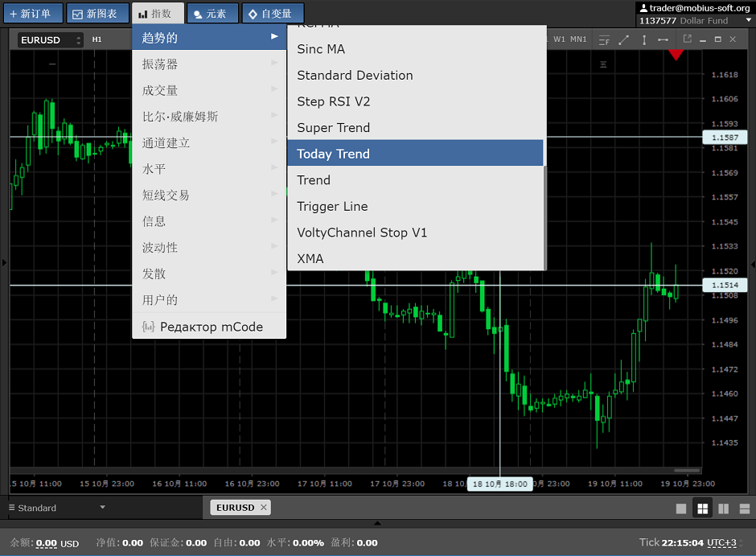Choose Sinc MA indicator
This screenshot has width=756, height=556.
(x=415, y=49)
